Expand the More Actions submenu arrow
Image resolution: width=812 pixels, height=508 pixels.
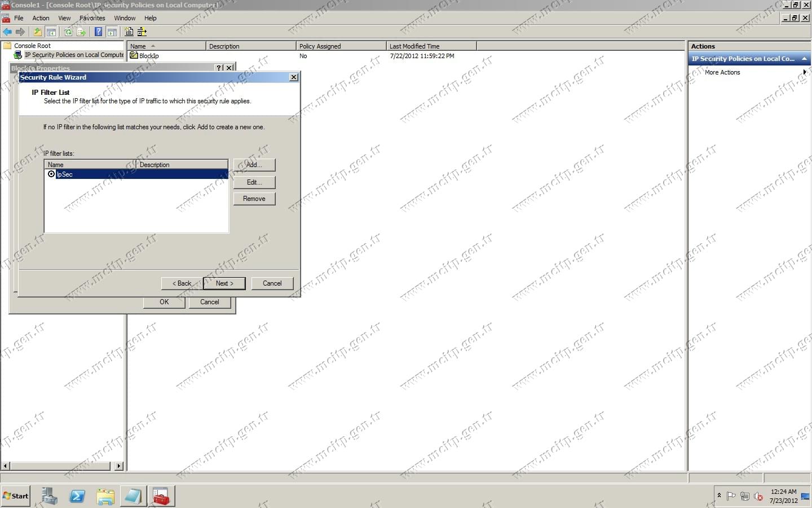coord(805,72)
